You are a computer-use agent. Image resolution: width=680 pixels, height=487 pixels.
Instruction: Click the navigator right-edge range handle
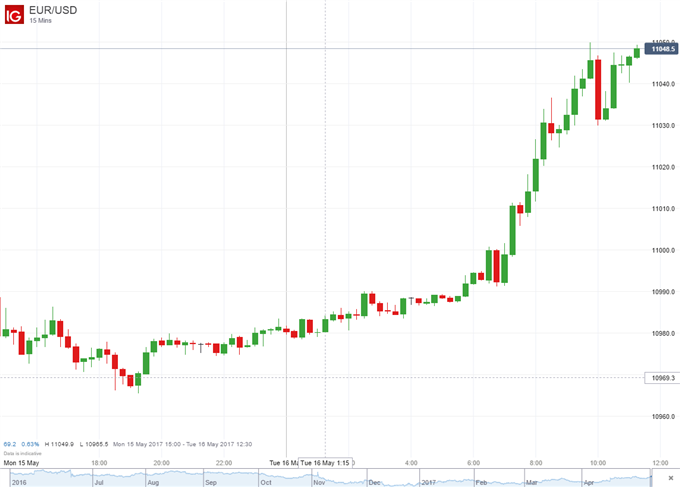[651, 477]
